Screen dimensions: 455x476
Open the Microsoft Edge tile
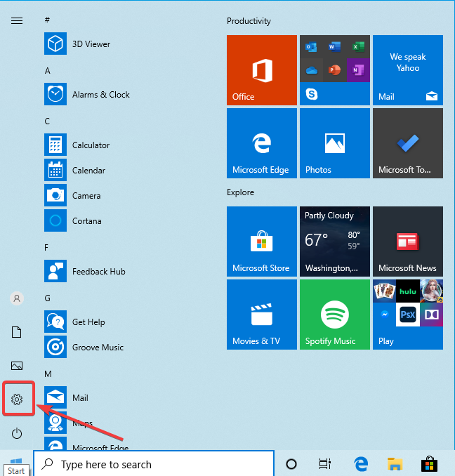262,143
